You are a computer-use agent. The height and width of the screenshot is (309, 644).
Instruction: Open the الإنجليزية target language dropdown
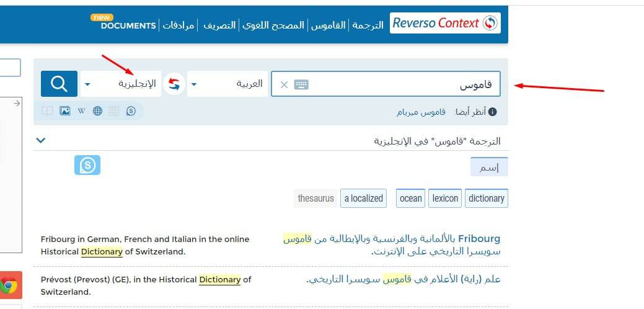click(x=120, y=84)
